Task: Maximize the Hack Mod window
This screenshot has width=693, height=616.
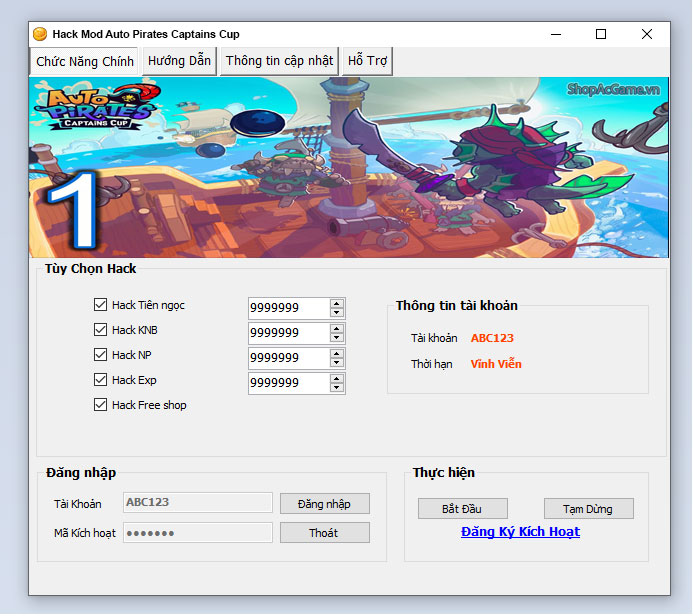Action: click(601, 34)
